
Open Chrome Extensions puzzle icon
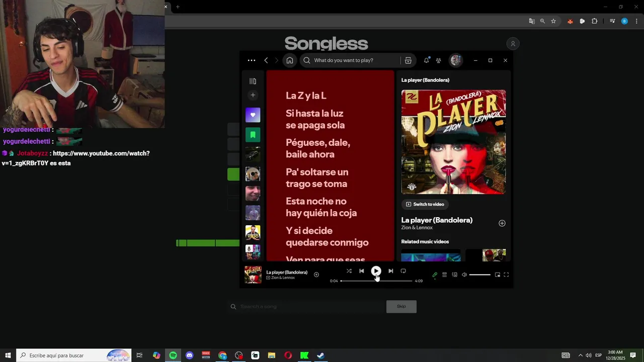[594, 21]
